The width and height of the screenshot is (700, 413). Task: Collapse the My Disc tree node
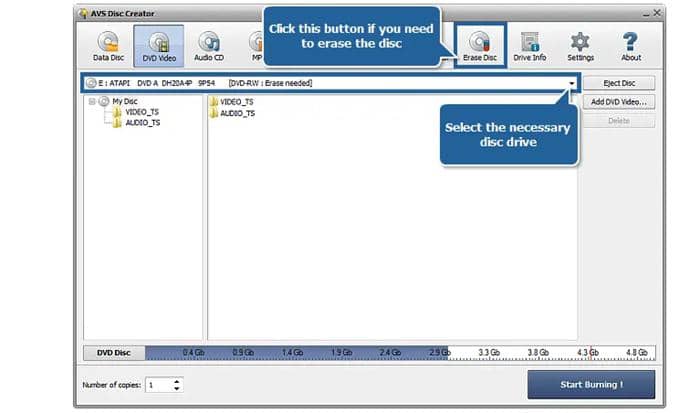pos(92,101)
